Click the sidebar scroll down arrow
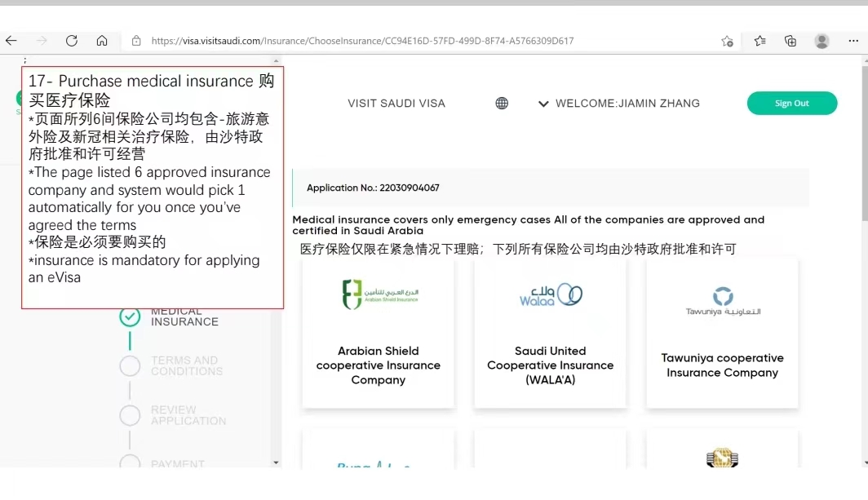This screenshot has height=500, width=868. tap(276, 462)
